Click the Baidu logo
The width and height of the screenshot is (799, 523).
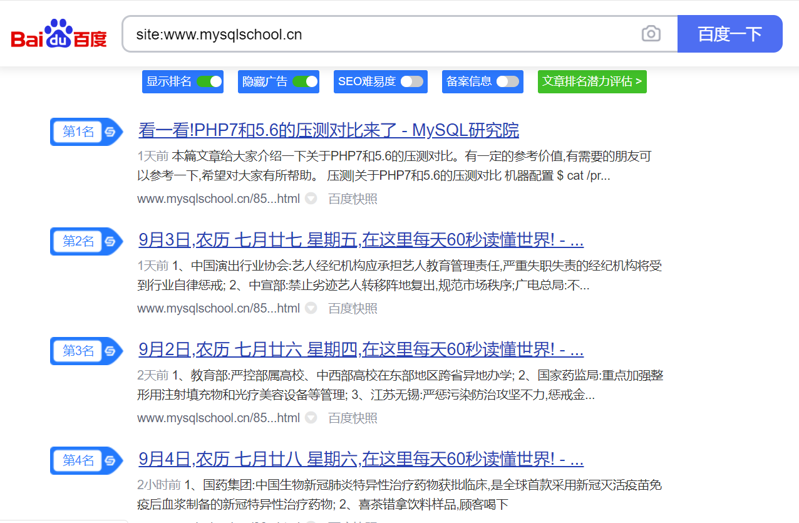pyautogui.click(x=59, y=34)
